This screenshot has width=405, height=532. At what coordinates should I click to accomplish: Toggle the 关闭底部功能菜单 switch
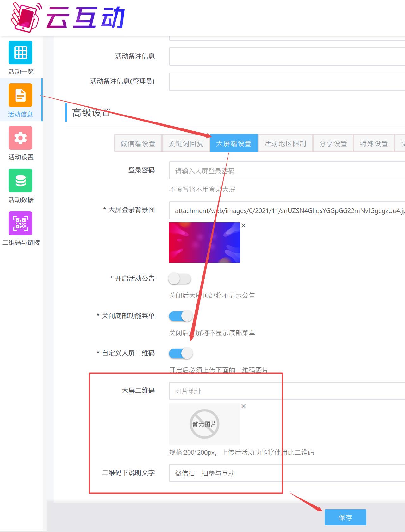[181, 316]
